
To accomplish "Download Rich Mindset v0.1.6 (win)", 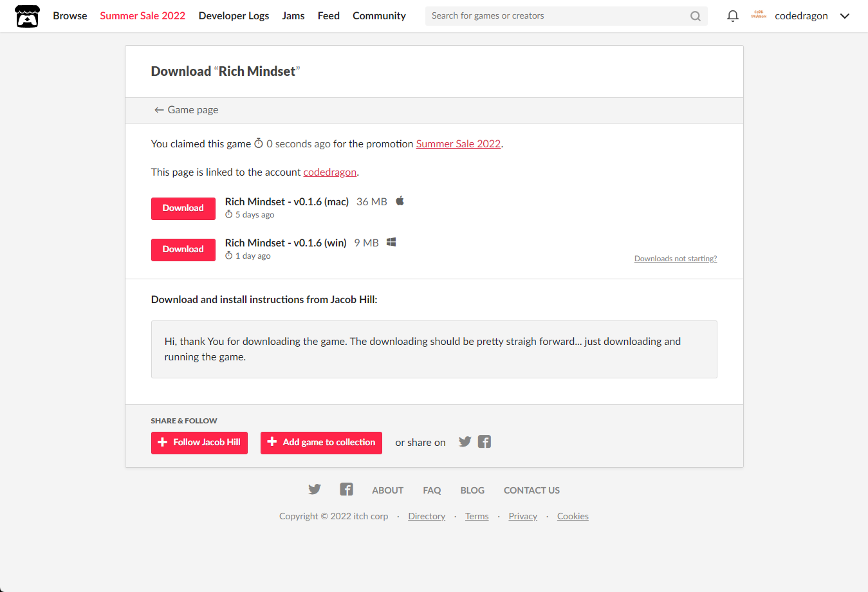I will [183, 250].
